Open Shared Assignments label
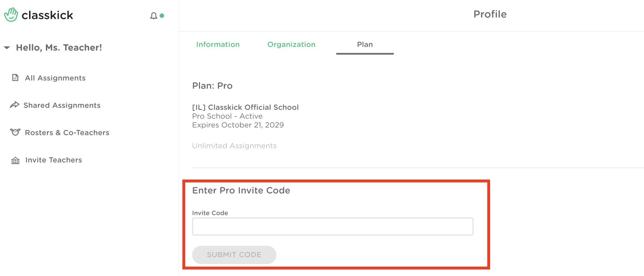The height and width of the screenshot is (276, 644). point(62,105)
